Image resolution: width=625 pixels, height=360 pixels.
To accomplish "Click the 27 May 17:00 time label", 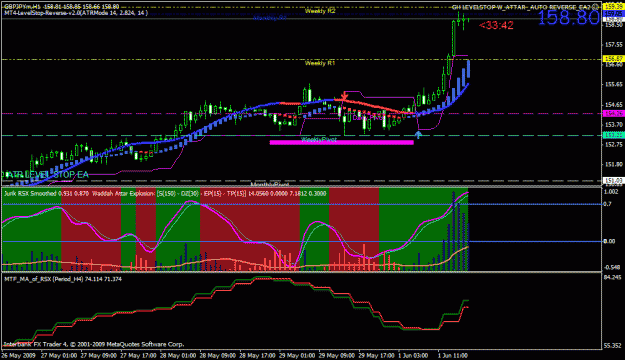I will 138,355.
